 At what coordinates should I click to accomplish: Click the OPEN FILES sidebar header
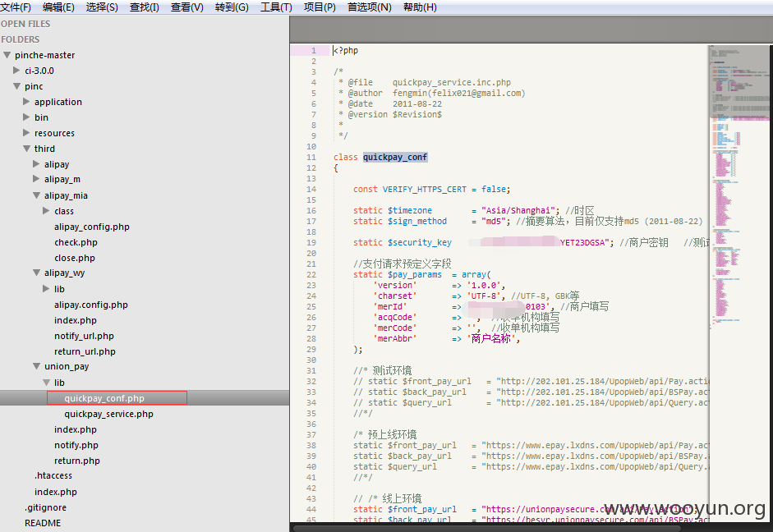tap(25, 24)
